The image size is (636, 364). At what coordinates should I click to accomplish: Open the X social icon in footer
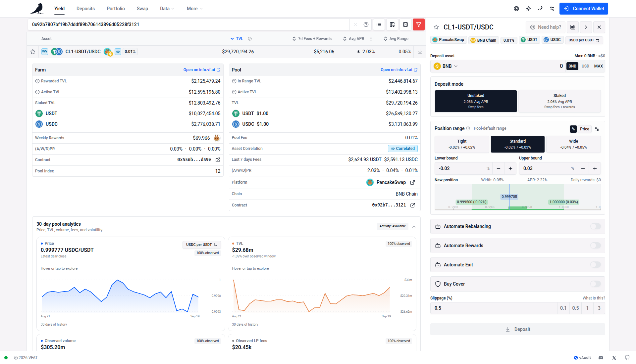(614, 358)
